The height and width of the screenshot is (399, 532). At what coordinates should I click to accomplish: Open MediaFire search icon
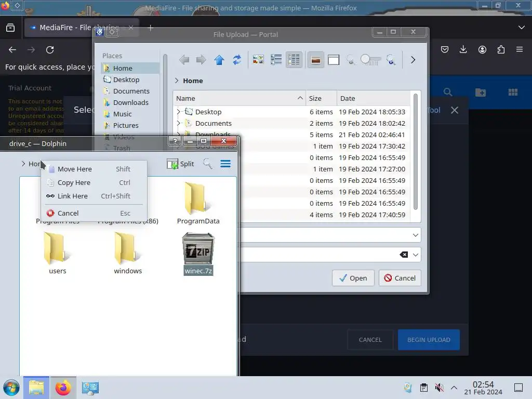point(448,92)
